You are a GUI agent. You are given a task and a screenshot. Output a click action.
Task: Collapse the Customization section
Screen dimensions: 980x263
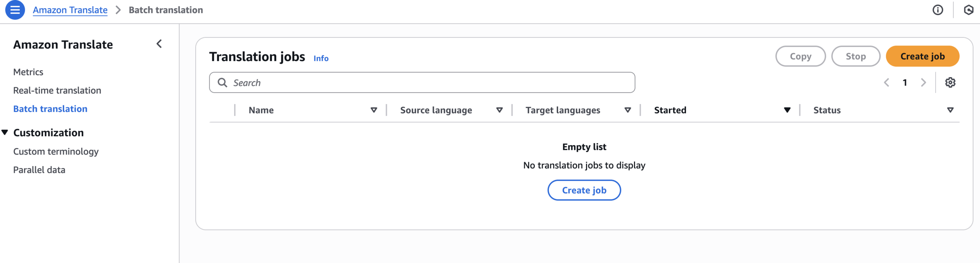click(x=5, y=133)
